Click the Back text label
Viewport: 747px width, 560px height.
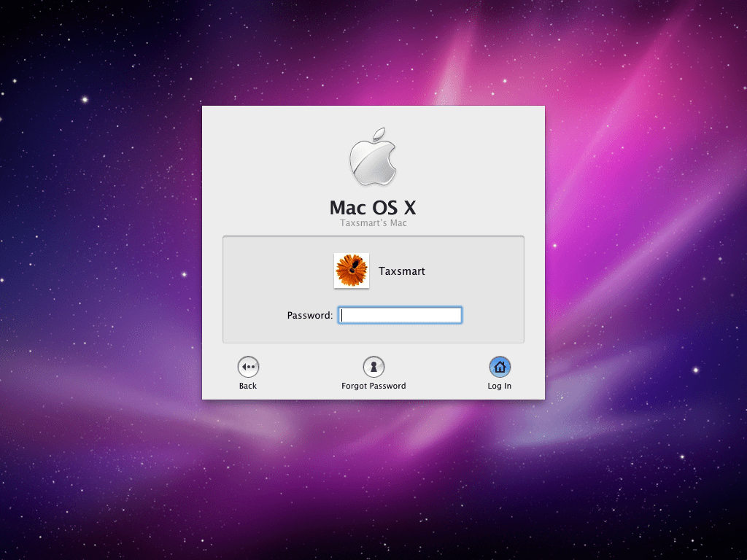click(247, 386)
